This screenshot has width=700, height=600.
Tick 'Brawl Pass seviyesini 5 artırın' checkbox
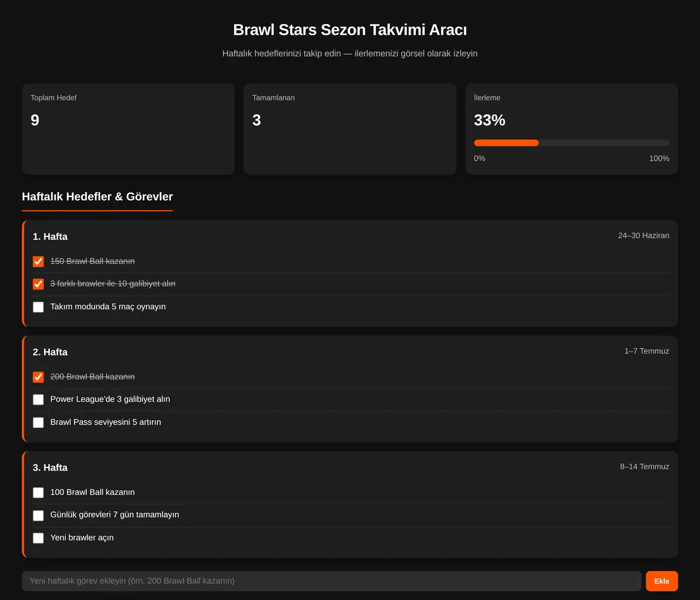[38, 423]
